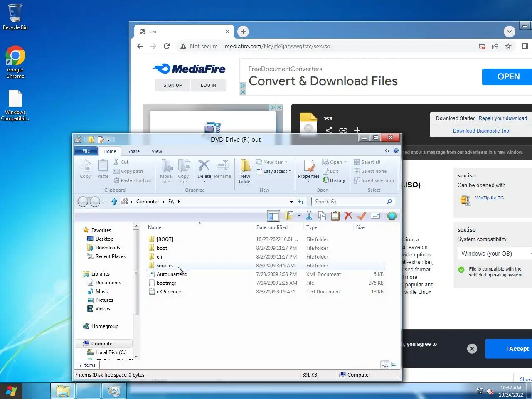This screenshot has height=399, width=532.
Task: Toggle the Chrome side panel button
Action: point(525,46)
